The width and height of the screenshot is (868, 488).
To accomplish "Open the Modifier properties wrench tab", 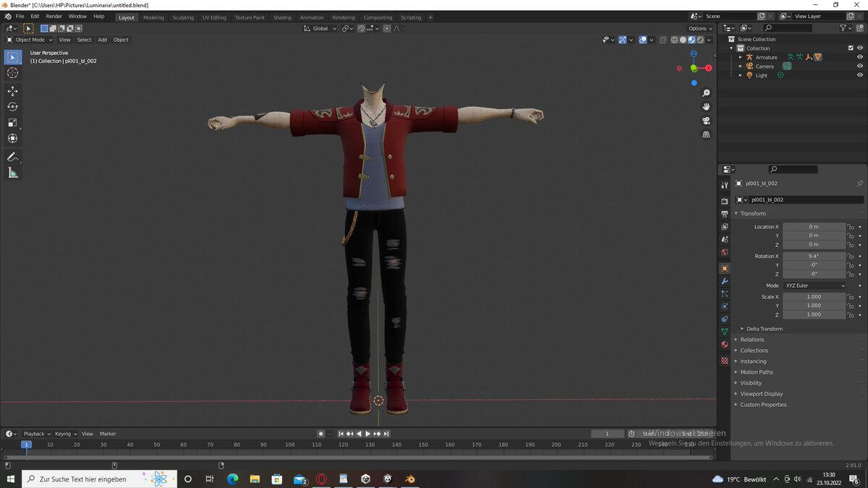I will [x=724, y=281].
